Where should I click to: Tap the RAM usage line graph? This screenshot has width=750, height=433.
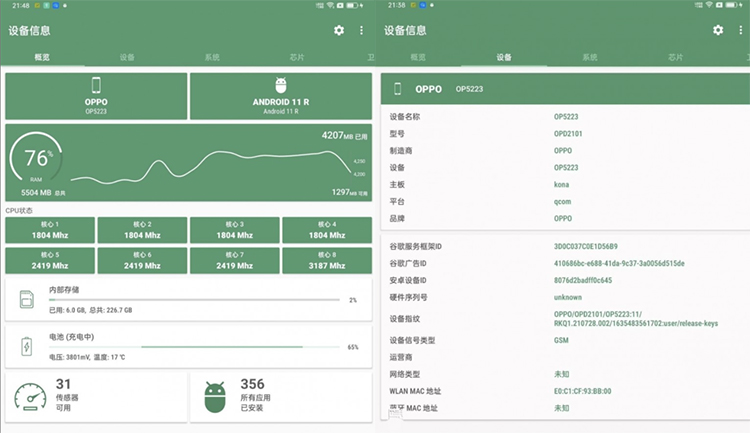point(210,167)
